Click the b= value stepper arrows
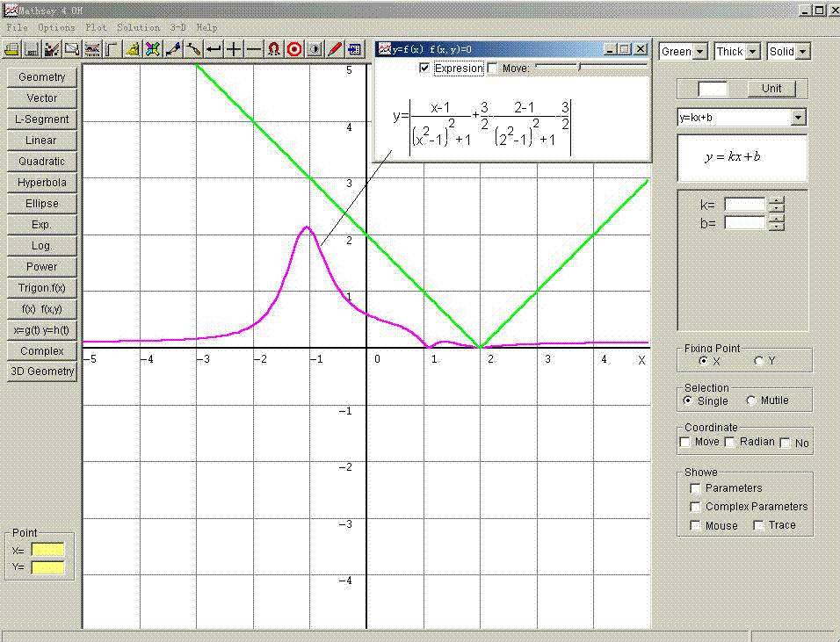 point(776,223)
